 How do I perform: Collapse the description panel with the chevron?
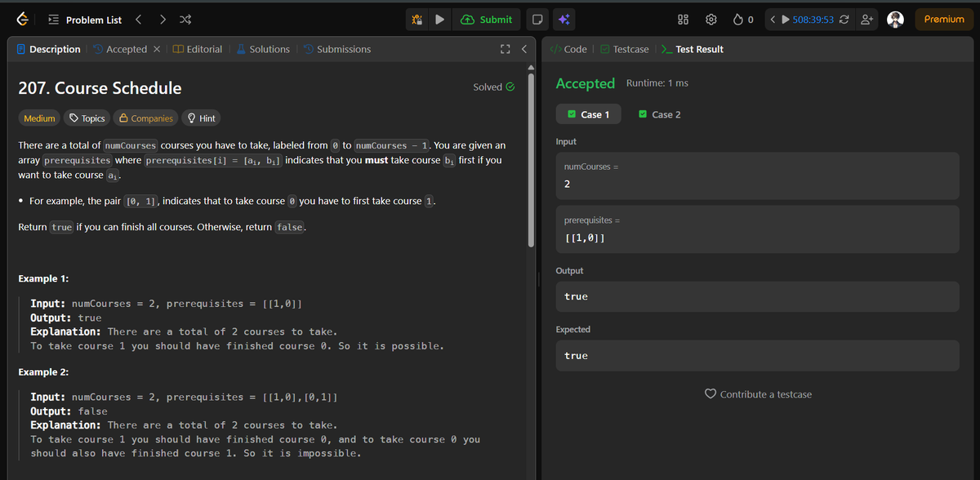click(524, 50)
